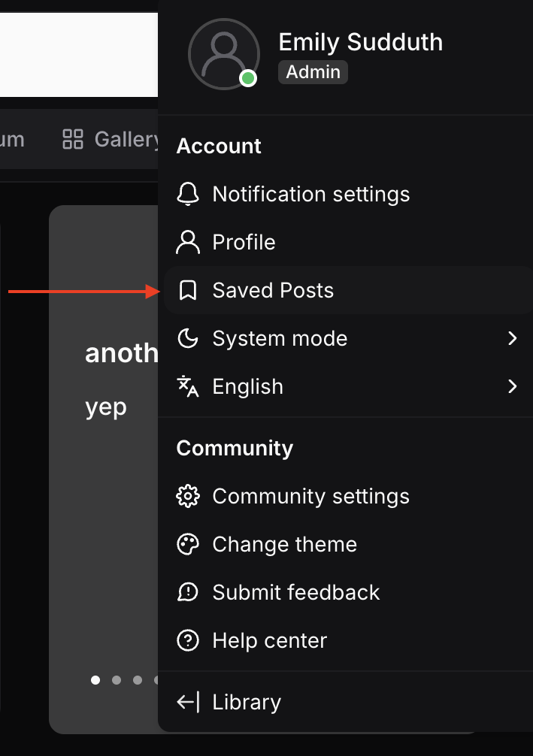533x756 pixels.
Task: Open Notification settings via the bell icon
Action: tap(189, 194)
